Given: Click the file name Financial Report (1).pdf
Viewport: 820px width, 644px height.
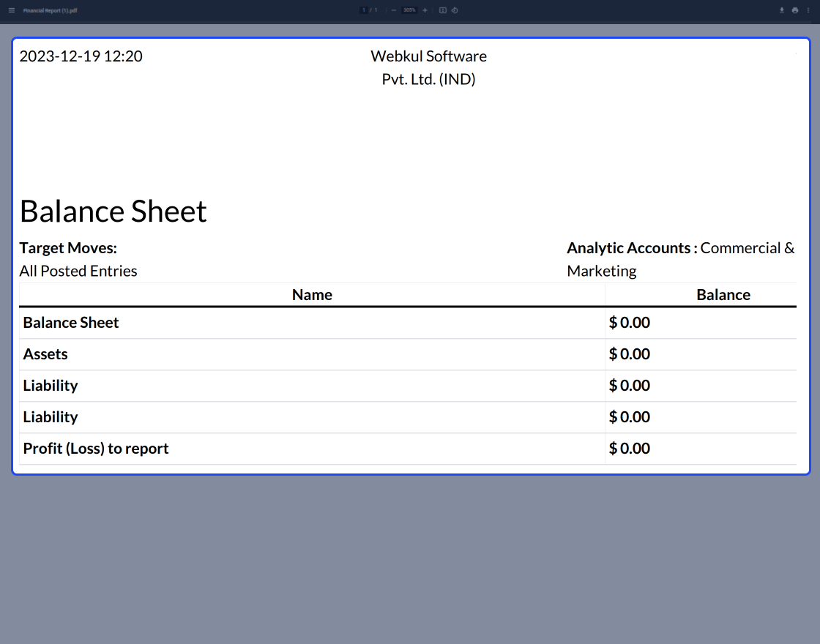Looking at the screenshot, I should (51, 10).
